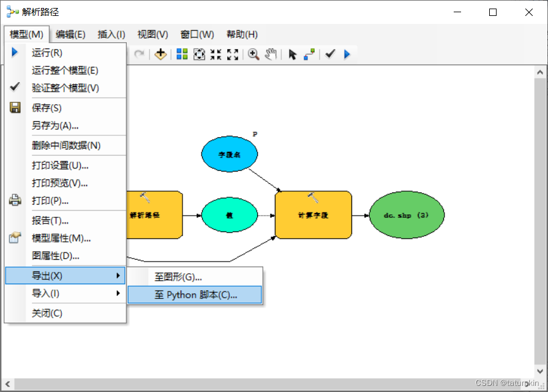Click the Add Data yellow diamond icon
This screenshot has height=392, width=548.
tap(160, 54)
